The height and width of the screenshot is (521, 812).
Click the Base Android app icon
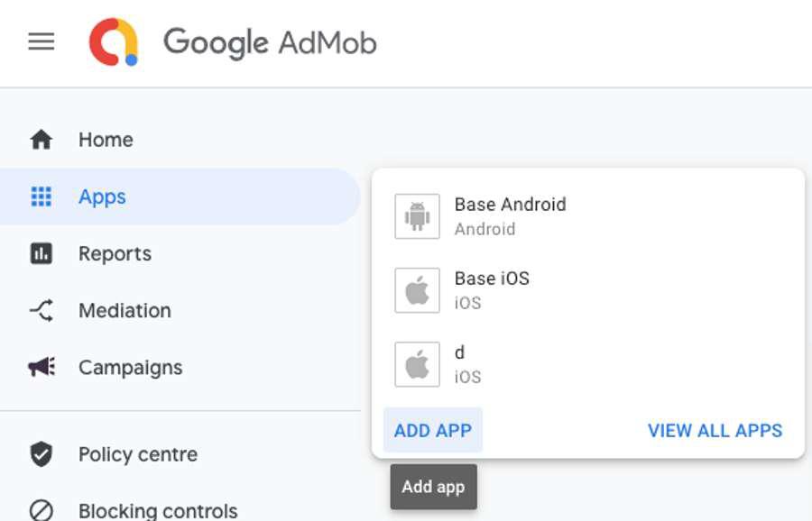[x=417, y=216]
